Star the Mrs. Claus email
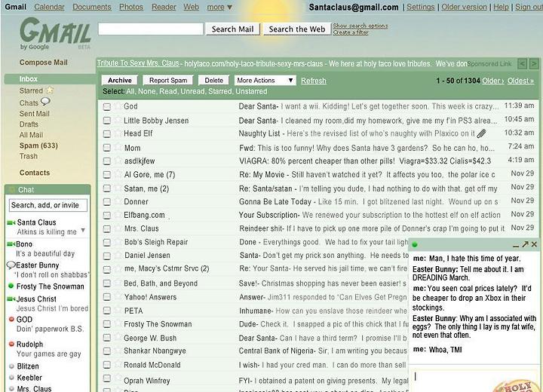The height and width of the screenshot is (392, 543). pyautogui.click(x=118, y=228)
